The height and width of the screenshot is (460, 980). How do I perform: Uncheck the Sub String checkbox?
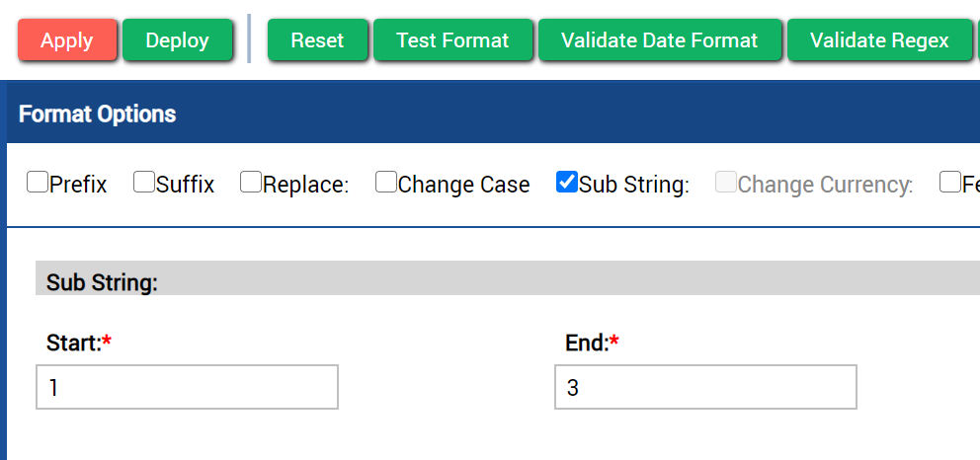[566, 183]
